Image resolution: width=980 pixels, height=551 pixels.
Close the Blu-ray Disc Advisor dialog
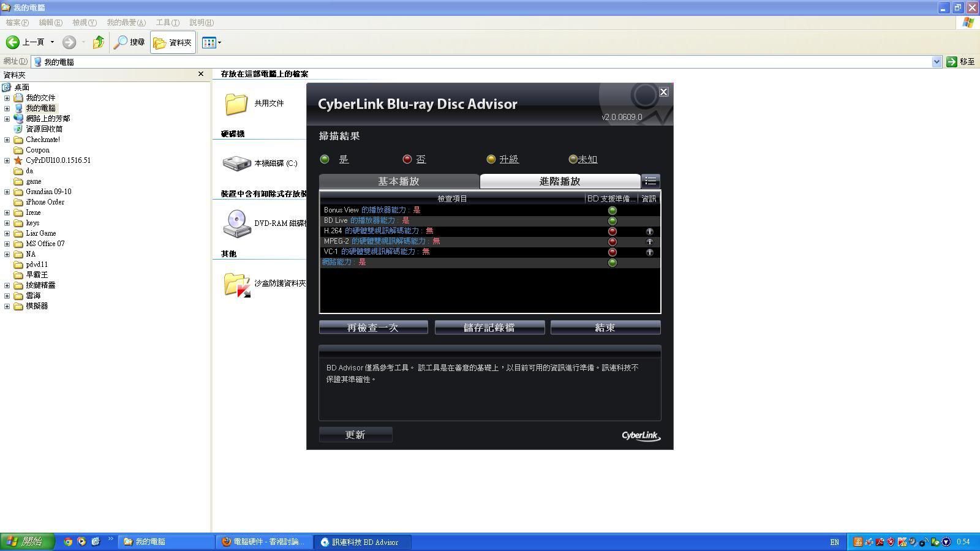click(x=663, y=92)
